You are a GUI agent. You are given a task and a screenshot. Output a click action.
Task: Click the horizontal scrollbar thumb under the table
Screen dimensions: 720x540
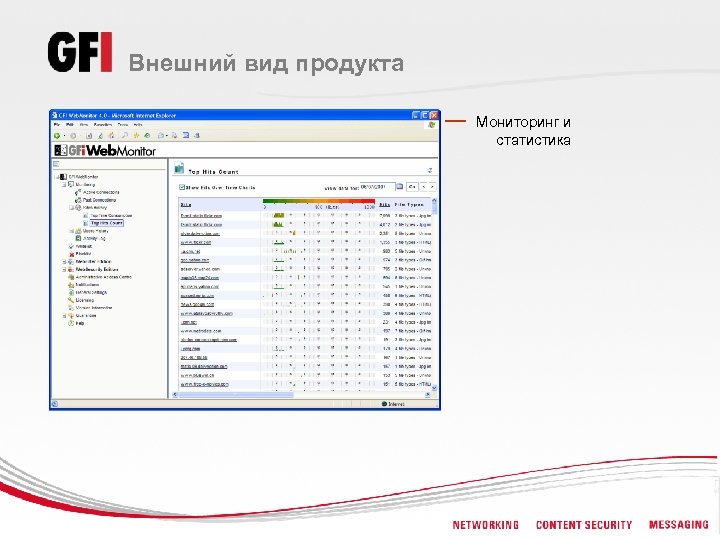235,394
